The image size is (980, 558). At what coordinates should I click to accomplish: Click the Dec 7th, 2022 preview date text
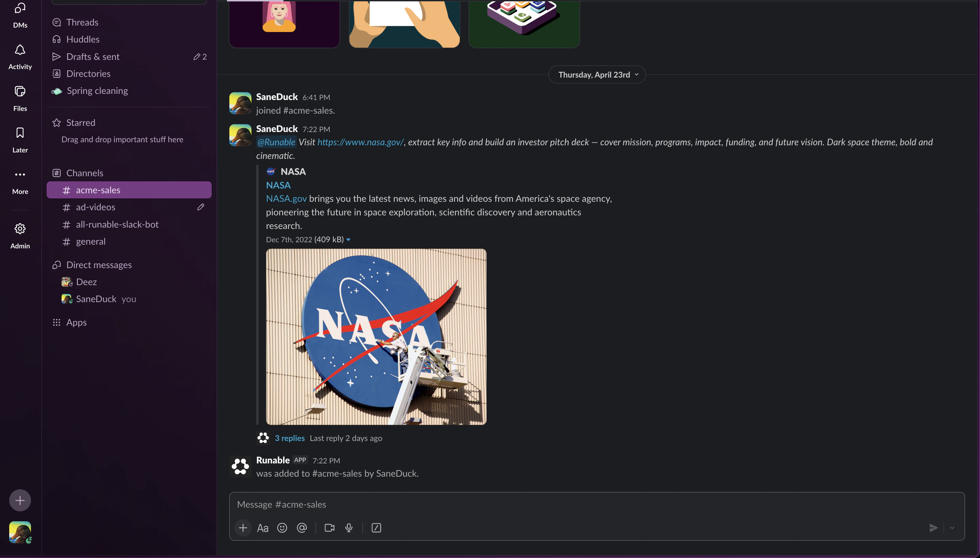[289, 240]
